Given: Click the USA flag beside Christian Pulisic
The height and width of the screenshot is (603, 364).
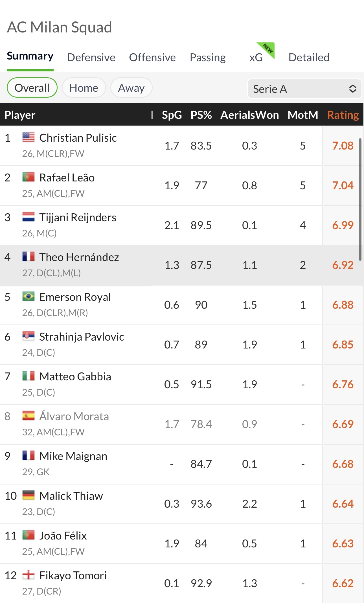Looking at the screenshot, I should pos(28,137).
